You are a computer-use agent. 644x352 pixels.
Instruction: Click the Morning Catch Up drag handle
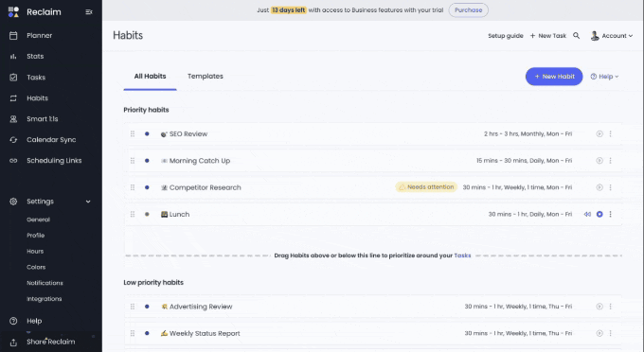click(133, 161)
